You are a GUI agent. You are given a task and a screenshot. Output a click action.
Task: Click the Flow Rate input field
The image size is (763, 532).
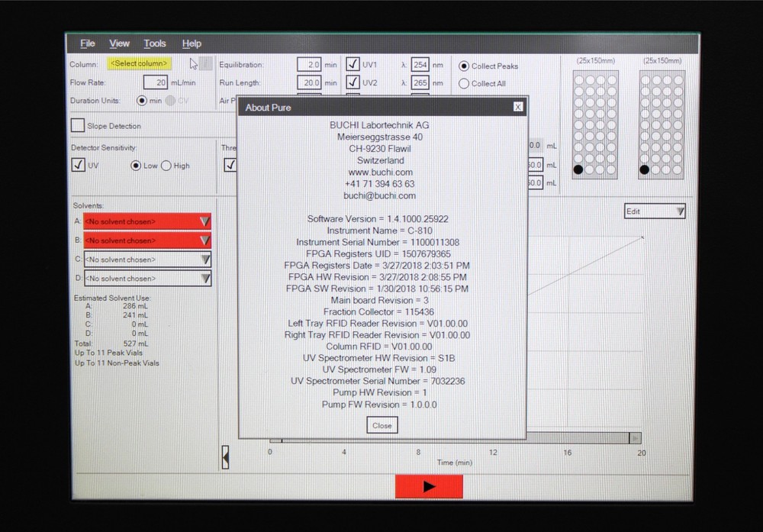(156, 82)
